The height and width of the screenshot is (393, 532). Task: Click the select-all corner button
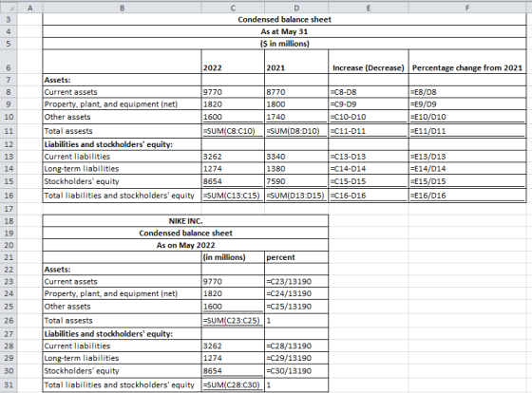9,8
